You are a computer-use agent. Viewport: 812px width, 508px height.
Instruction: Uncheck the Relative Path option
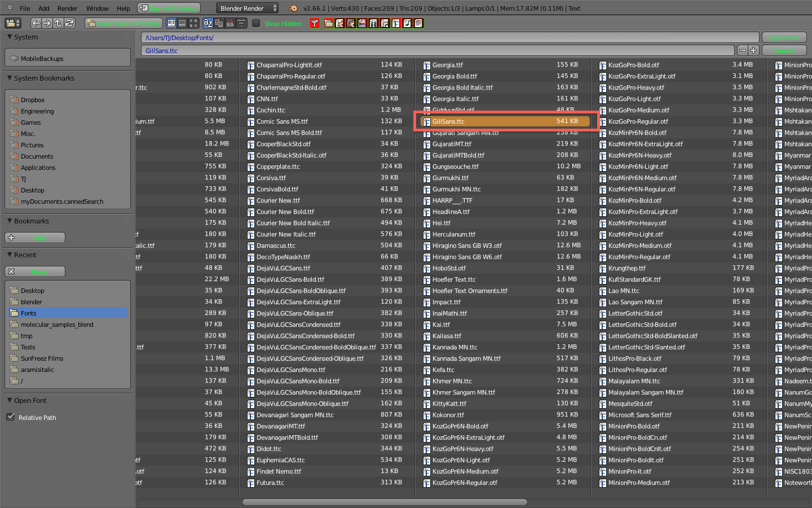coord(10,417)
